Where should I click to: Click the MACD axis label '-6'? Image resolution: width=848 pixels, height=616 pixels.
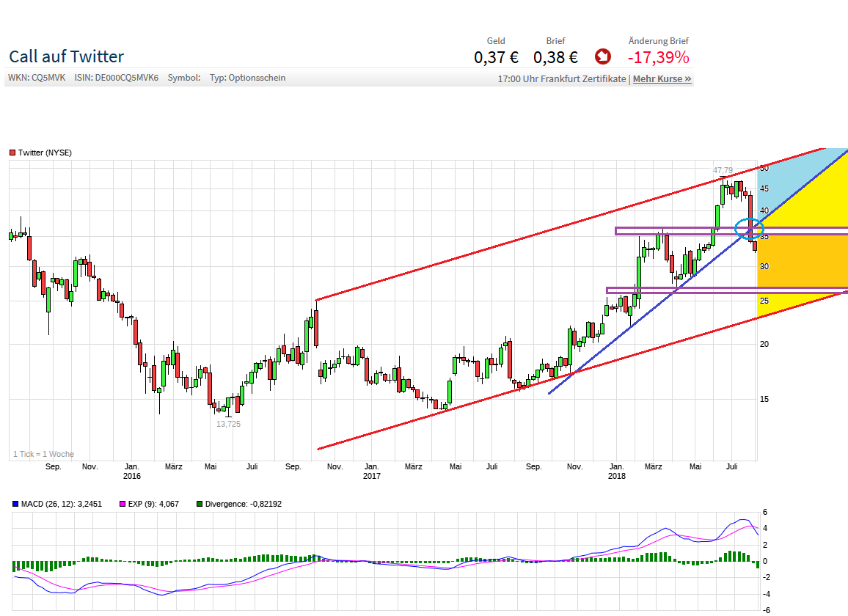(766, 610)
